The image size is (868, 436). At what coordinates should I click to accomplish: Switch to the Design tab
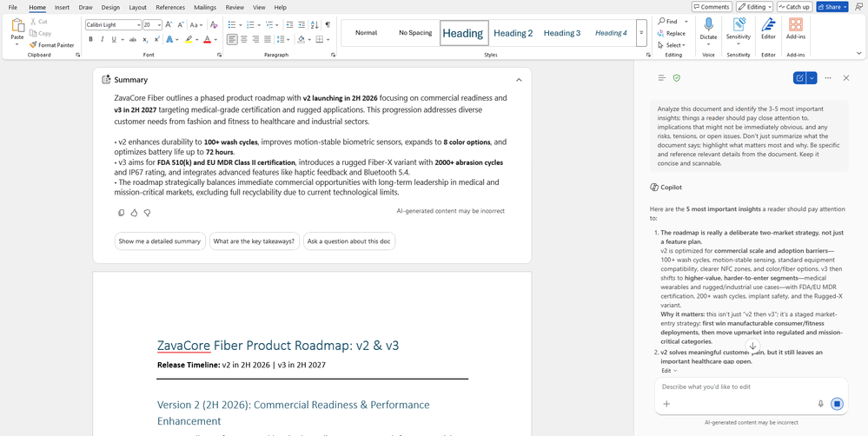pos(110,7)
